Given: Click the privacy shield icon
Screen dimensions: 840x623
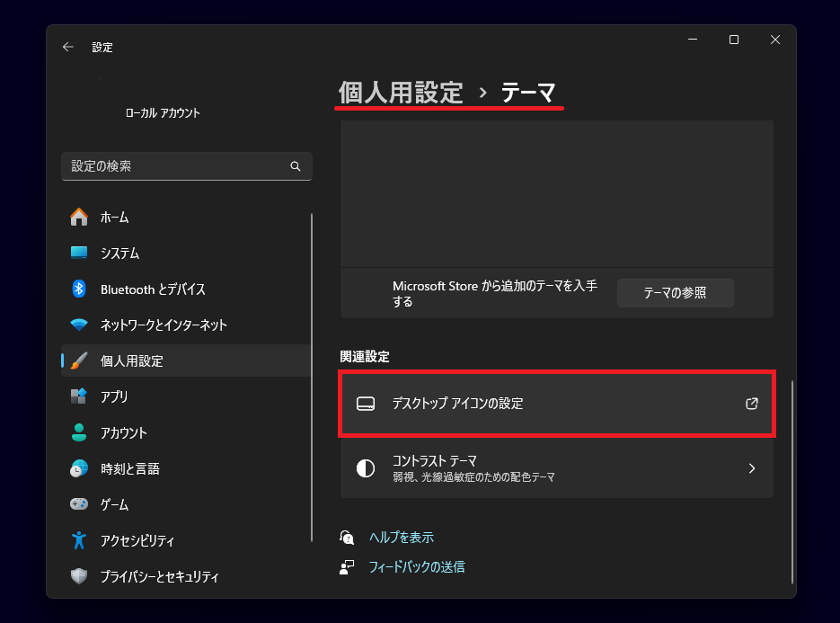Looking at the screenshot, I should coord(79,576).
